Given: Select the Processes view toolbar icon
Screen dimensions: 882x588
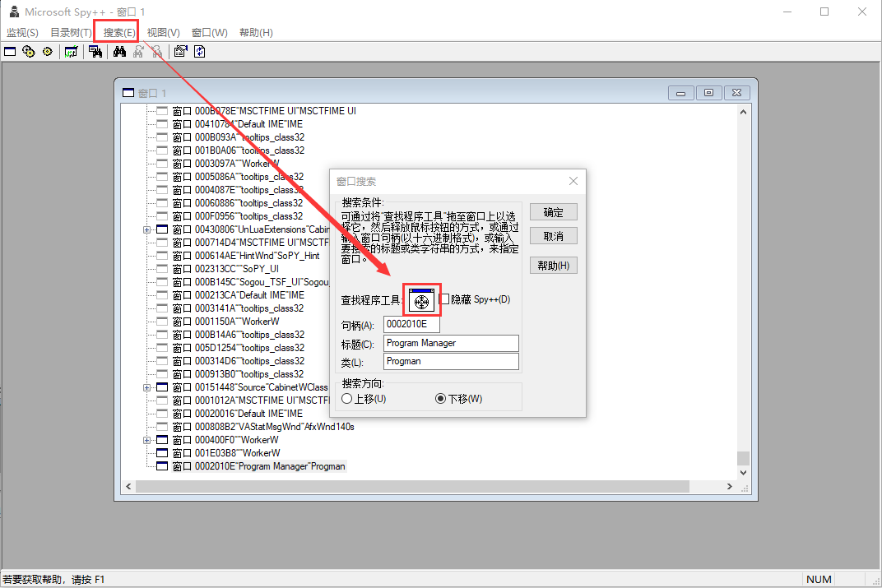Looking at the screenshot, I should [x=28, y=51].
